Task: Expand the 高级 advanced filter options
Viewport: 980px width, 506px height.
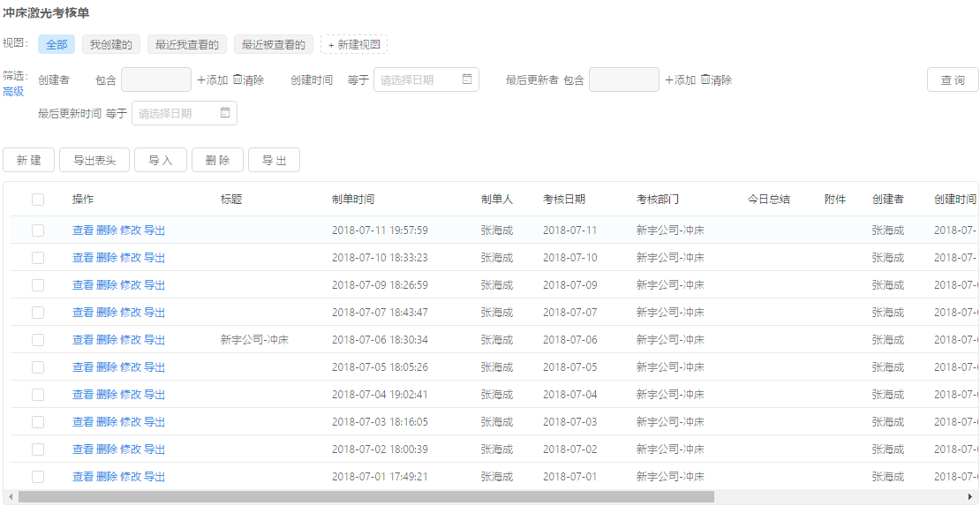Action: coord(13,92)
